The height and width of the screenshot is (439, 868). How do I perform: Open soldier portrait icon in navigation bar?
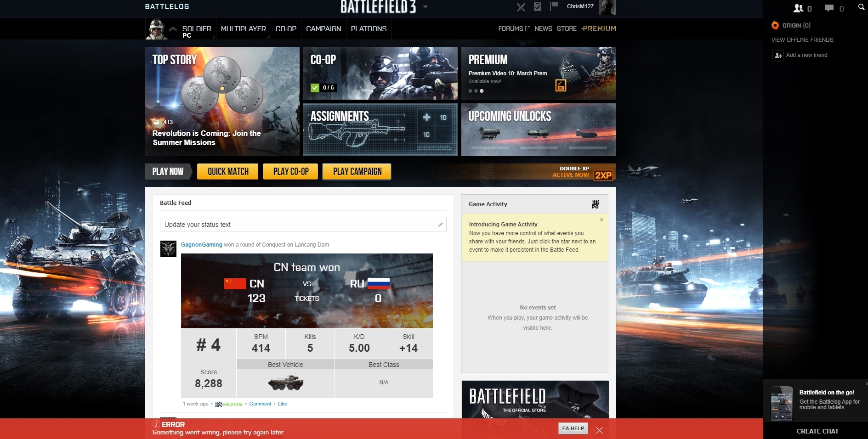click(156, 29)
